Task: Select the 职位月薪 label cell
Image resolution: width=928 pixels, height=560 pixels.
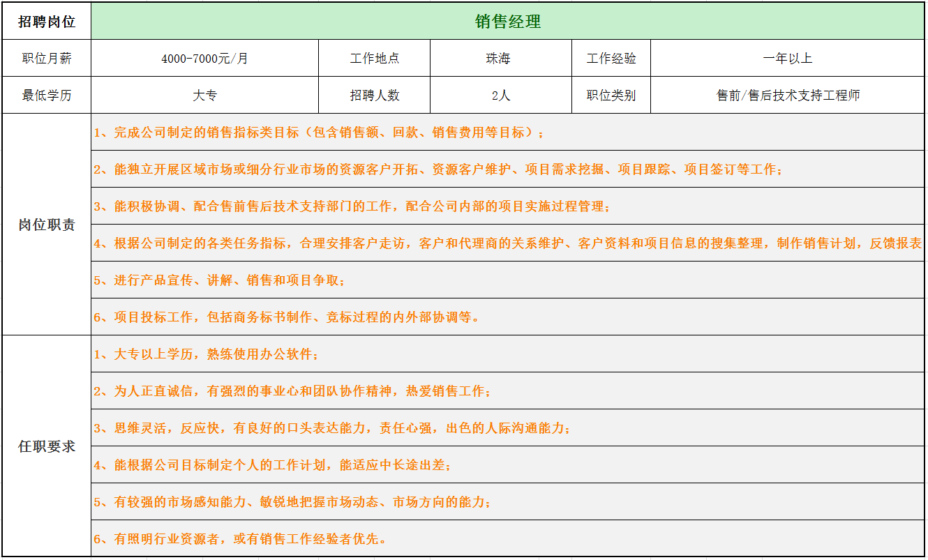Action: 47,59
